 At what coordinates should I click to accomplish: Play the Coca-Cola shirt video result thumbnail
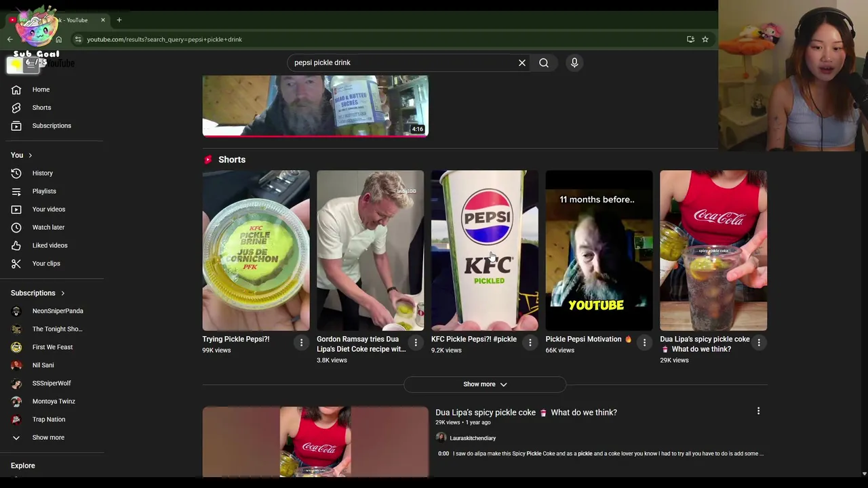[x=315, y=441]
